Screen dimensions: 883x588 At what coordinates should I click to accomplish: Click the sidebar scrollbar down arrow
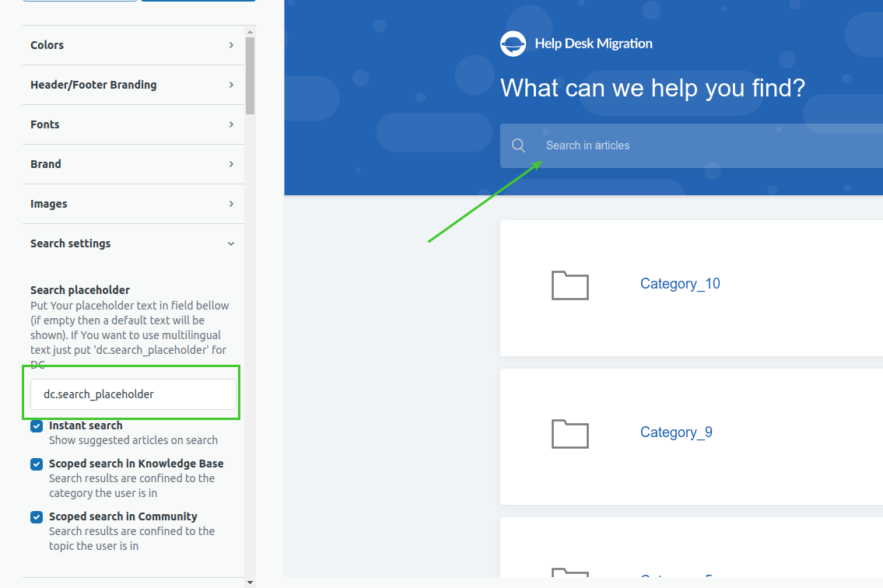[250, 582]
